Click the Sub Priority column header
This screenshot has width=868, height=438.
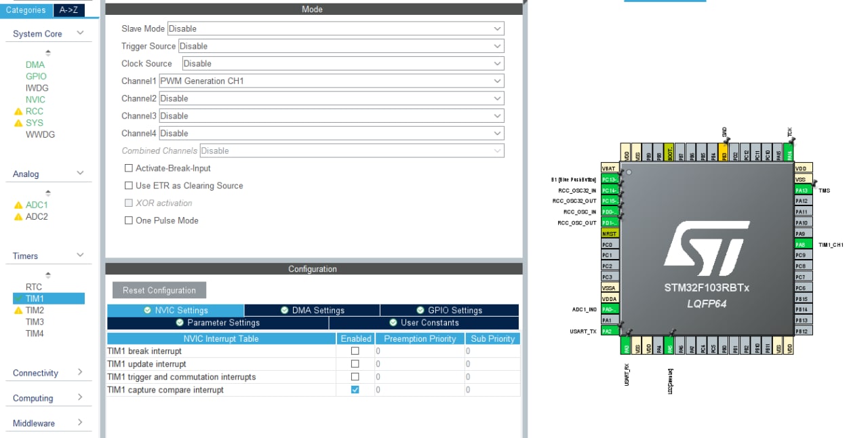(x=492, y=338)
